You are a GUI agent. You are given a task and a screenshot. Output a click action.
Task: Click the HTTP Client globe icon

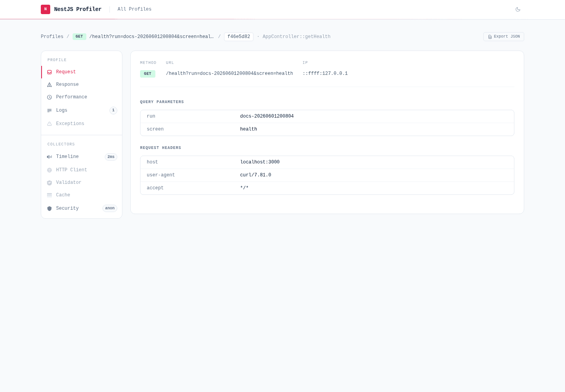click(49, 170)
